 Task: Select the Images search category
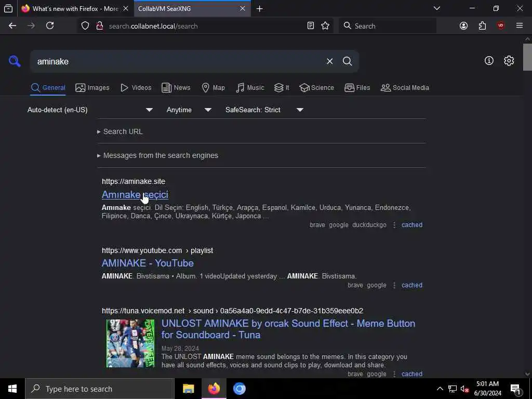click(92, 87)
